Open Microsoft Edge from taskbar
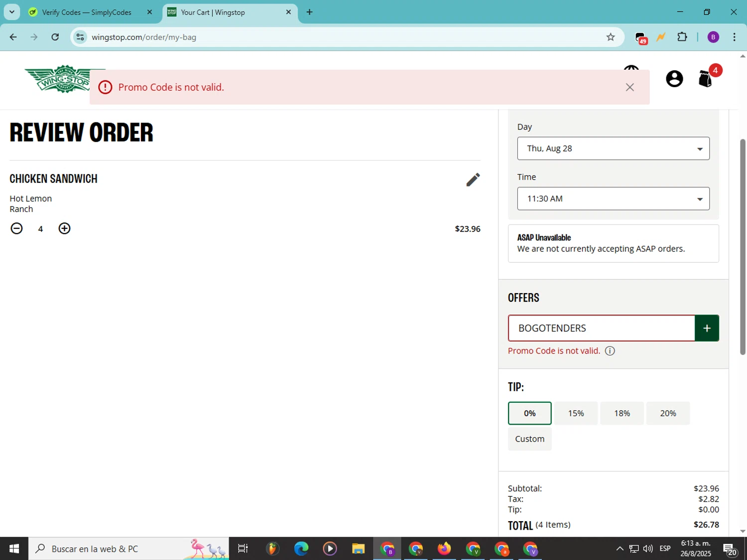The width and height of the screenshot is (747, 560). point(301,549)
